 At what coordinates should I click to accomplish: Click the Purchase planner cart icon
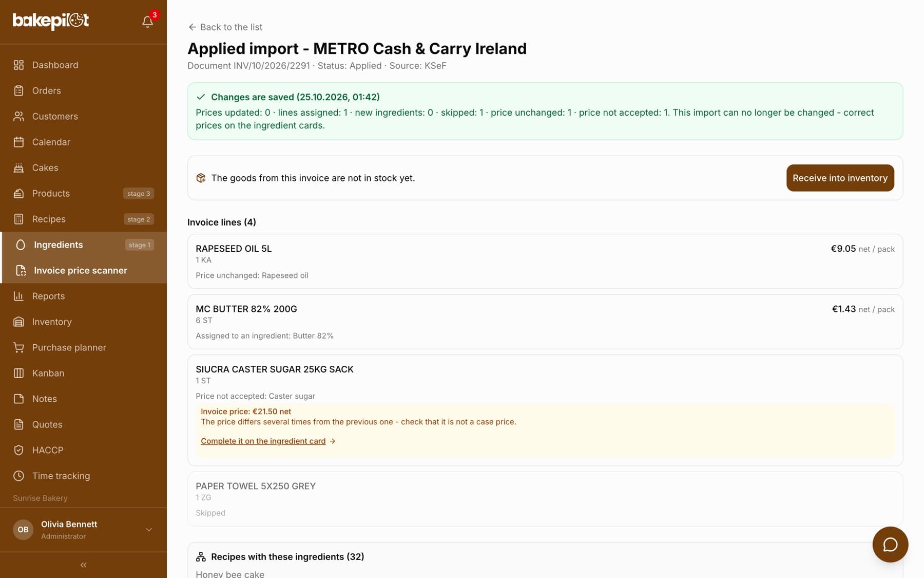coord(18,347)
